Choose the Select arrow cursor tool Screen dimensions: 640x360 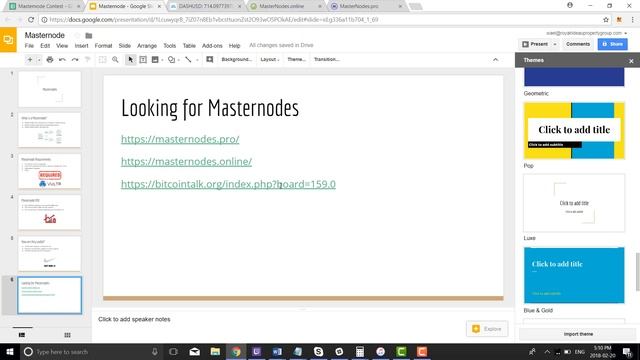[x=131, y=60]
